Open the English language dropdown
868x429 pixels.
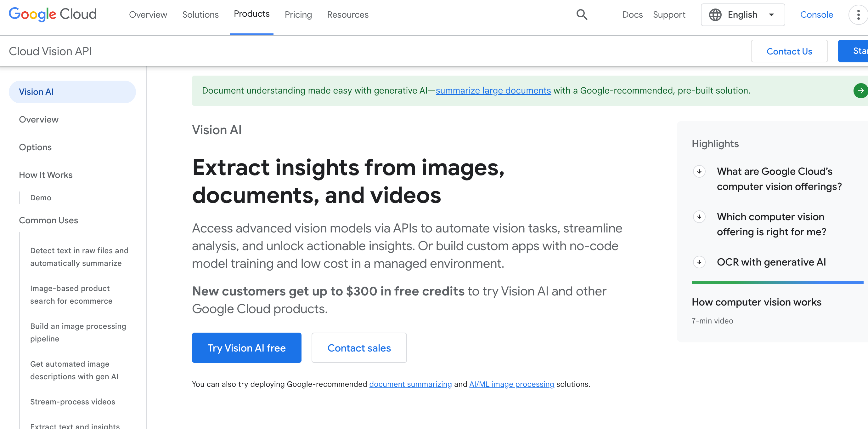coord(743,14)
